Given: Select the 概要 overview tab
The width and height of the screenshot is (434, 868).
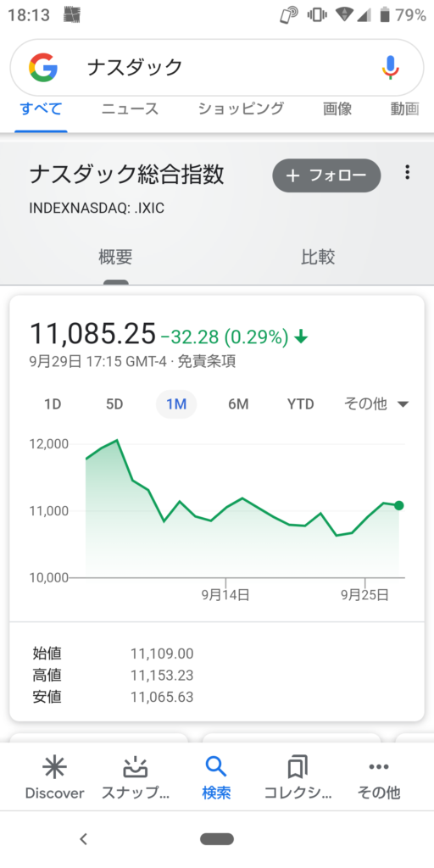Looking at the screenshot, I should pyautogui.click(x=115, y=257).
